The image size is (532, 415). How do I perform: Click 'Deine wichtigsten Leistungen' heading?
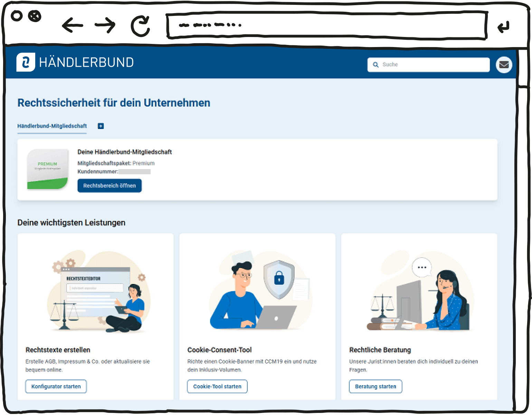click(72, 223)
